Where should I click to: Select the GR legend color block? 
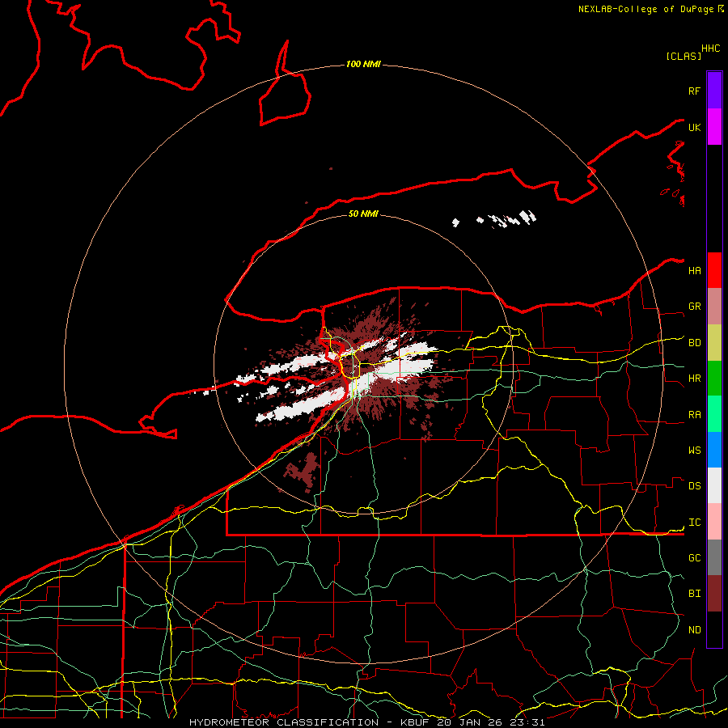tap(714, 307)
